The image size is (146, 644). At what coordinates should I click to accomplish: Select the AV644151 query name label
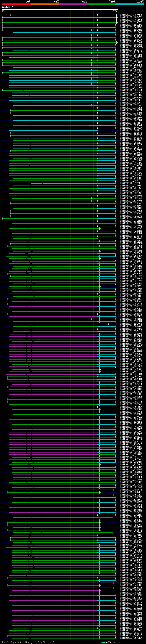click(x=8, y=8)
